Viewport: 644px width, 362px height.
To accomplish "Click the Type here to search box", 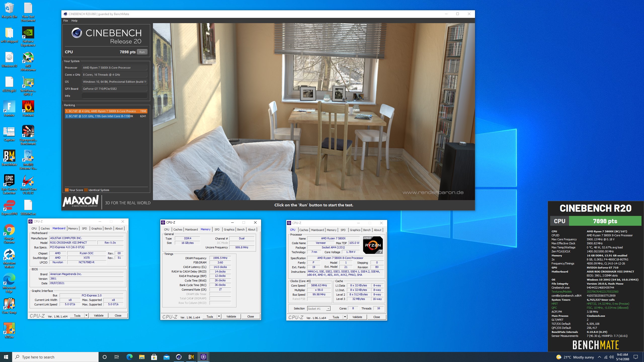I will coord(55,357).
